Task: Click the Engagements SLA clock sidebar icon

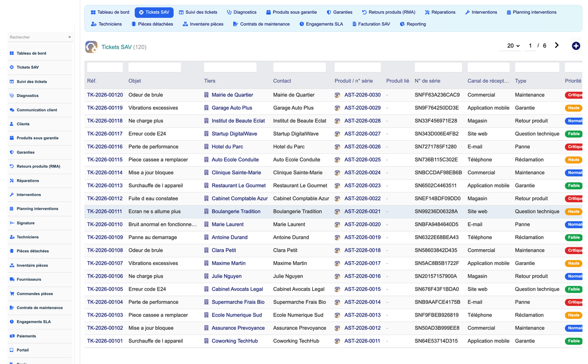Action: (12, 322)
